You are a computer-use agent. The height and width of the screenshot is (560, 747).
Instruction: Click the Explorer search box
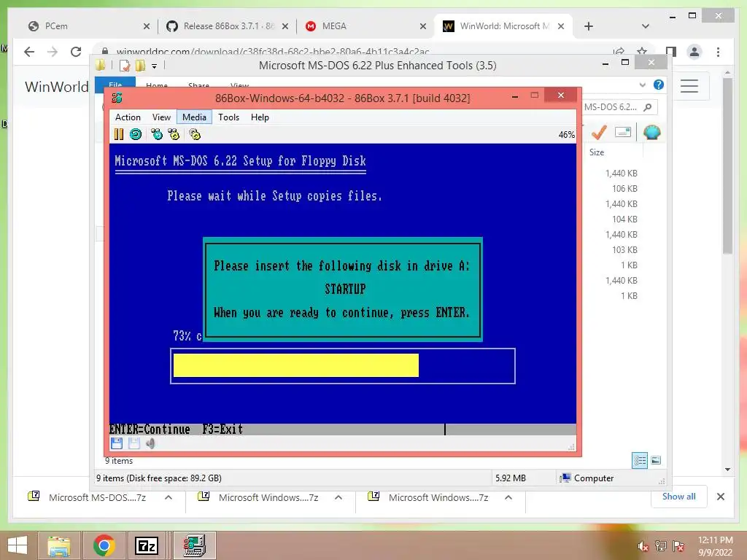click(619, 107)
